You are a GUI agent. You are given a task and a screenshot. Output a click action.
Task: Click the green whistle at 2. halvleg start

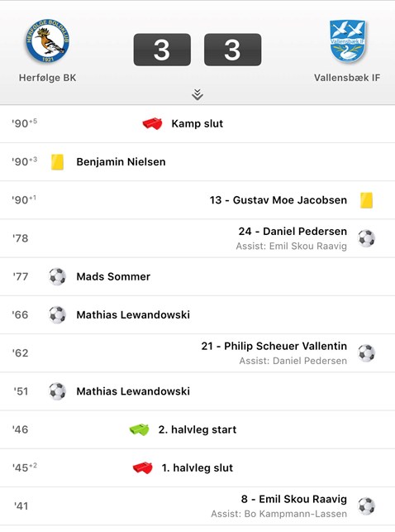139,429
